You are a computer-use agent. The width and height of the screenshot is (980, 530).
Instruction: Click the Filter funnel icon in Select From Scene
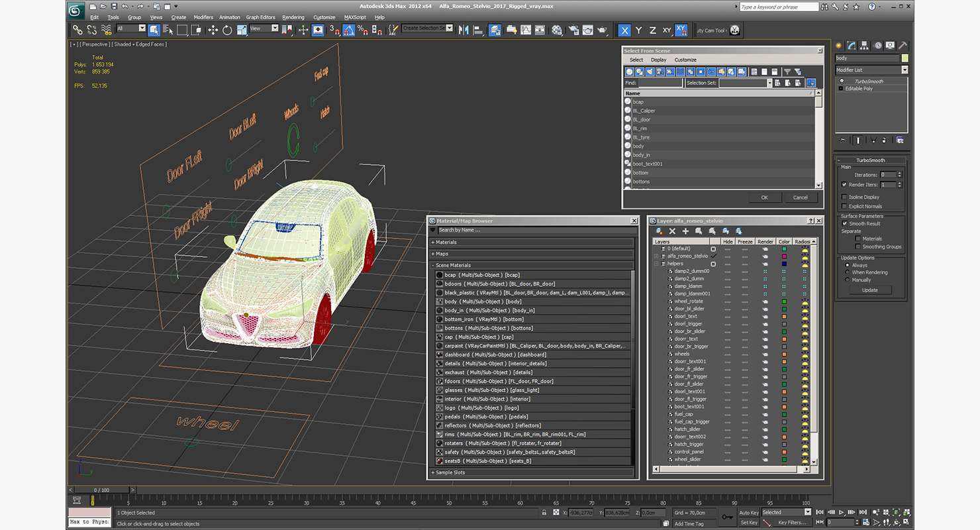point(787,72)
